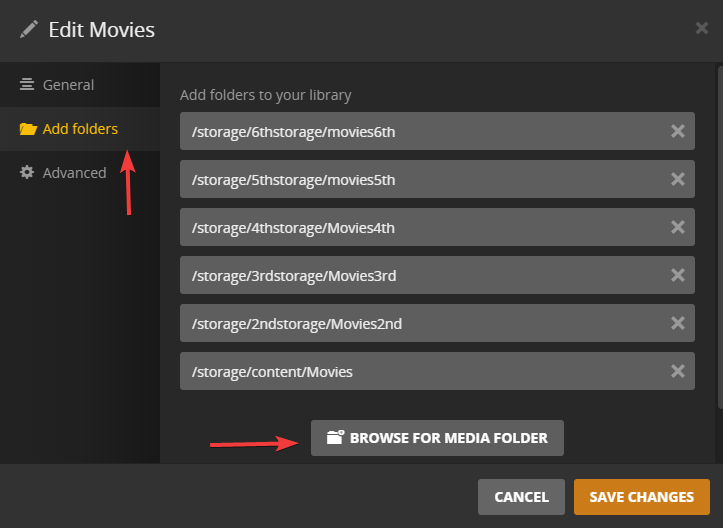Click the /storage/4thstorage/Movies4th path text

pos(293,228)
